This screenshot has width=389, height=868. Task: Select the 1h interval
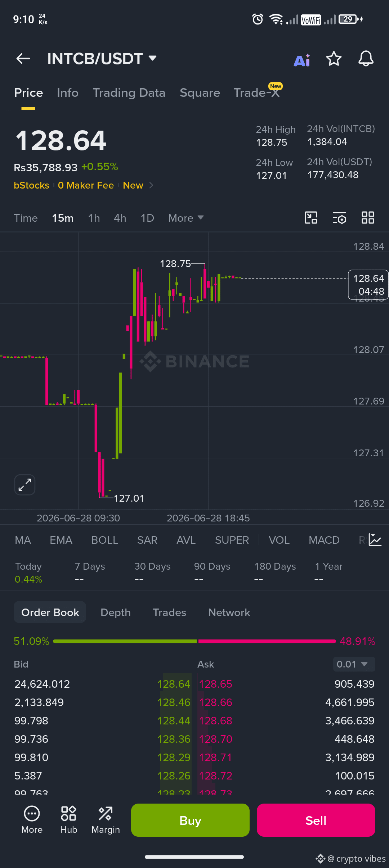coord(94,218)
